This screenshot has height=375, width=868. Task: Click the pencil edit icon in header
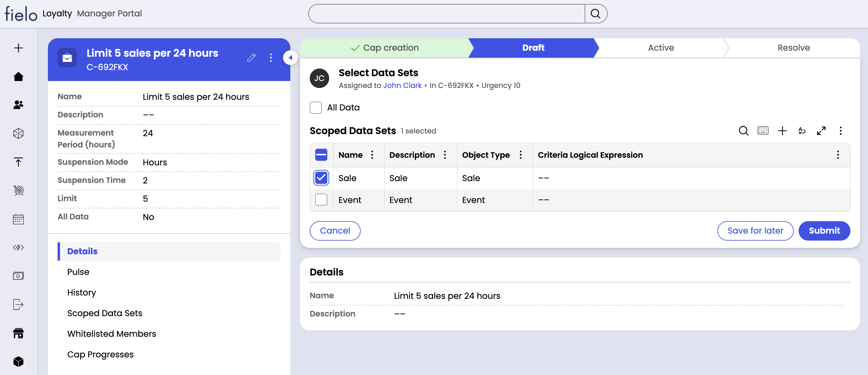tap(251, 58)
